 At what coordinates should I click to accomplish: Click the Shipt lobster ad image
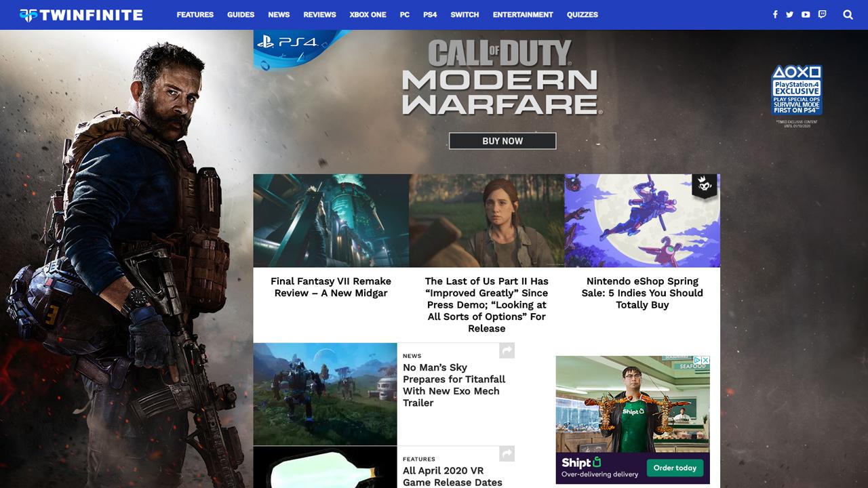click(x=633, y=404)
